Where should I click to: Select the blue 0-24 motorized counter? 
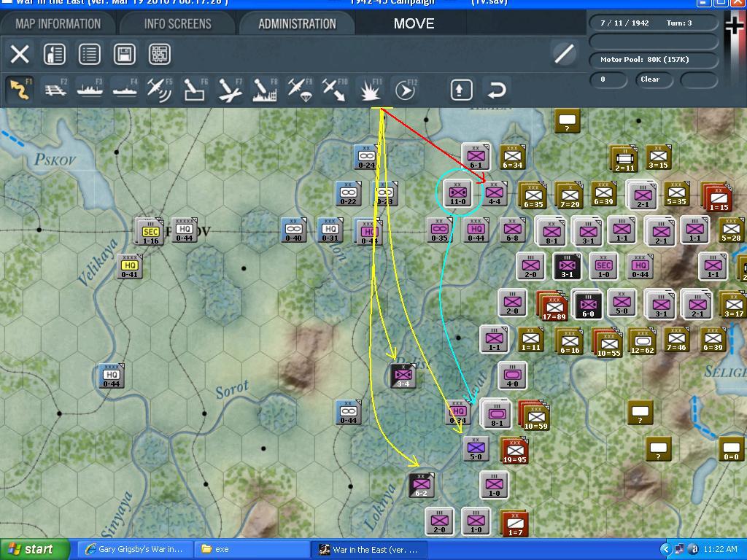[x=366, y=157]
